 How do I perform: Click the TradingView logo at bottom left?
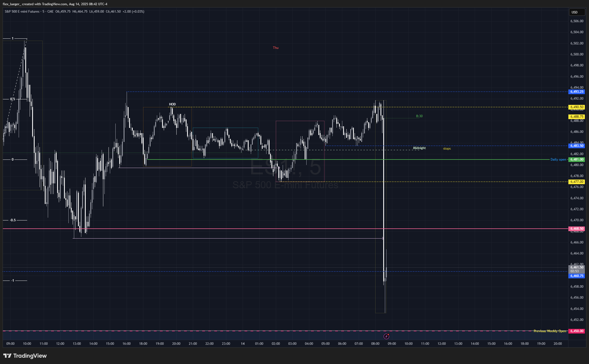(x=25, y=356)
